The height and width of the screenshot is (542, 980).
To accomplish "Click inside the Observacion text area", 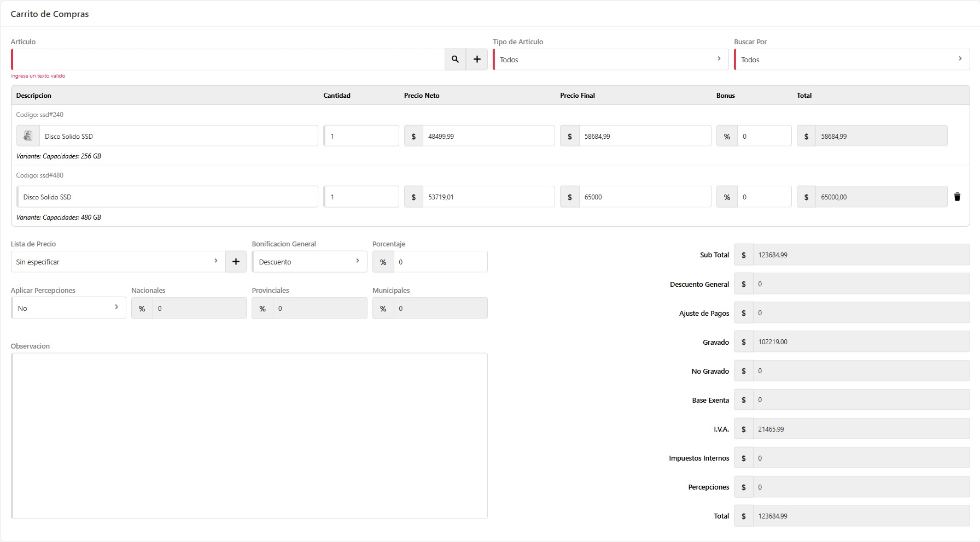I will 249,435.
